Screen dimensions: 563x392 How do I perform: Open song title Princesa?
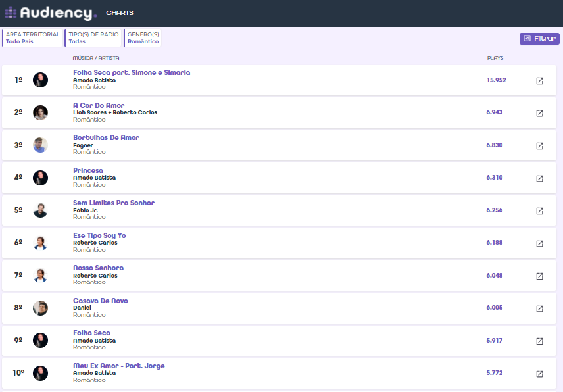pos(88,170)
